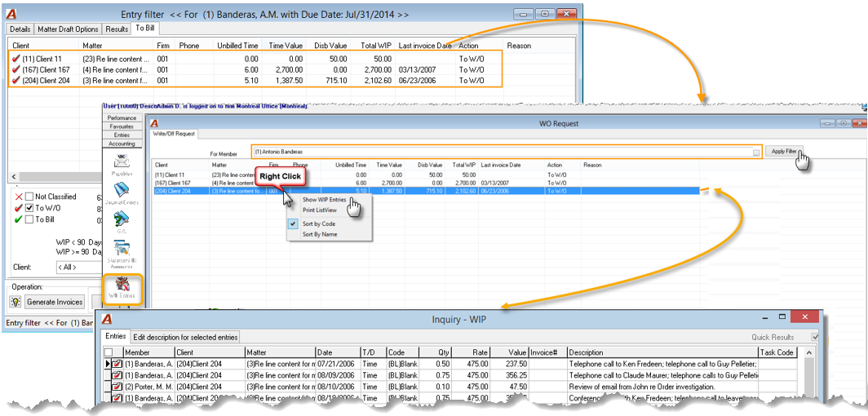Select the Write/Off Request tab
The image size is (868, 416).
[175, 134]
